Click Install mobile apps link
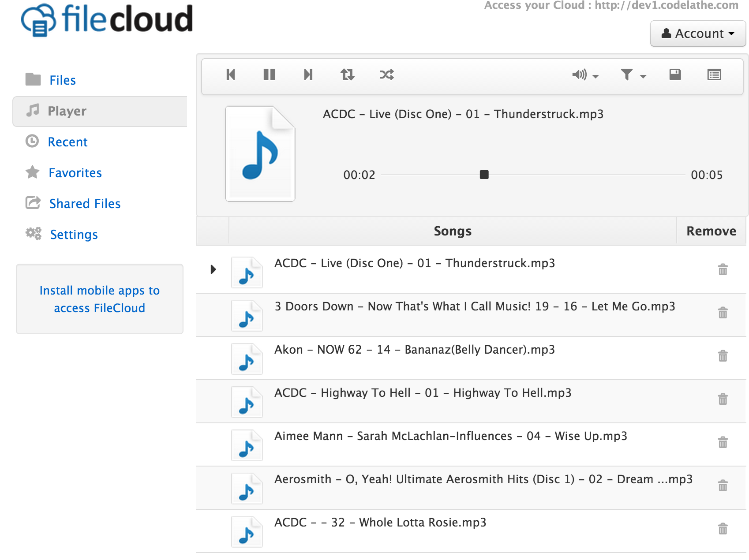The width and height of the screenshot is (749, 560). tap(100, 299)
